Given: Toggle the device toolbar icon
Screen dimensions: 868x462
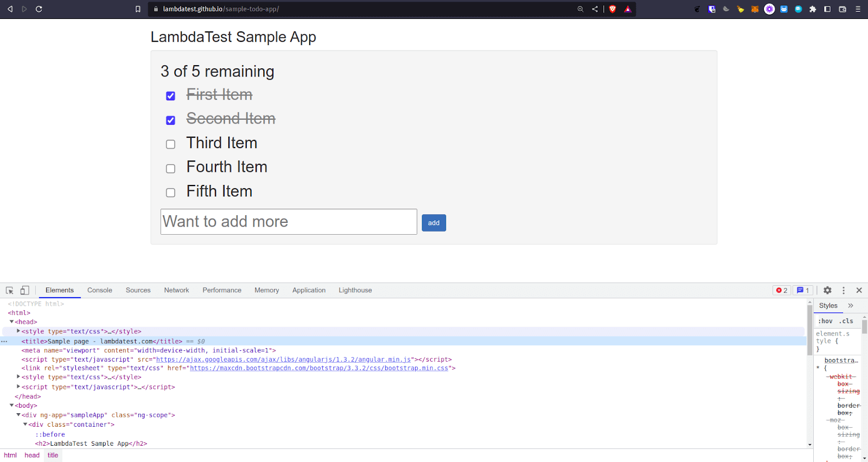Looking at the screenshot, I should 24,291.
